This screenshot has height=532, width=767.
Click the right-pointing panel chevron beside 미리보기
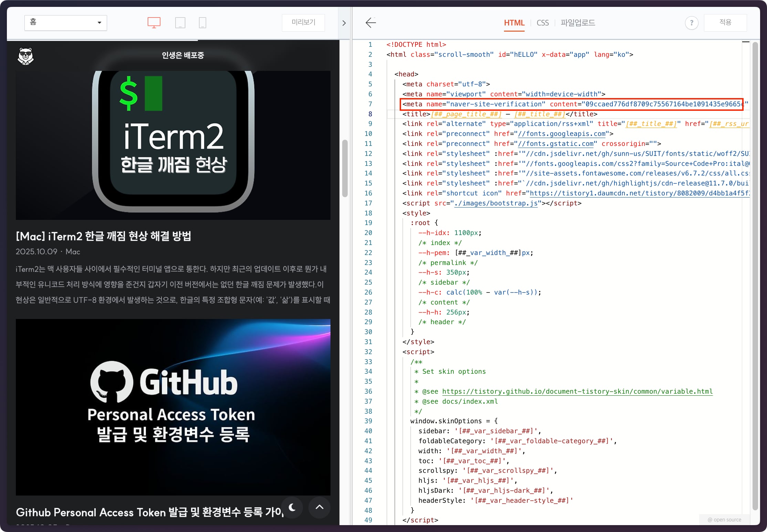pyautogui.click(x=344, y=23)
